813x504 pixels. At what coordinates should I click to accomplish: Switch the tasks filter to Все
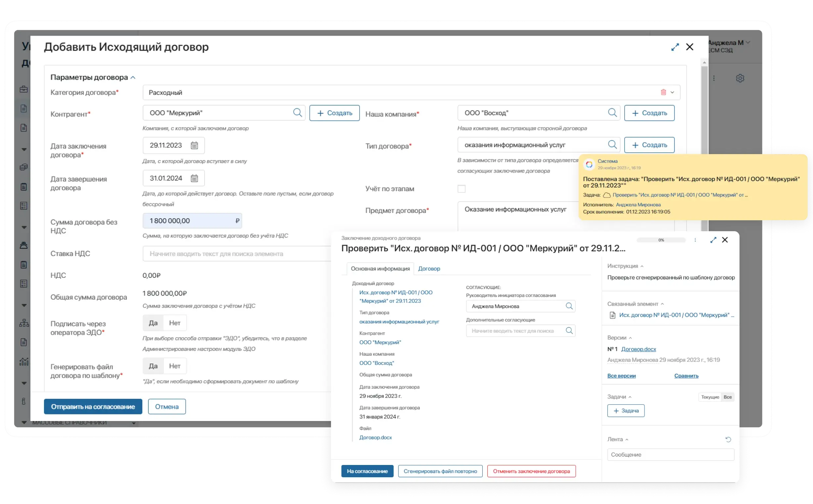728,397
